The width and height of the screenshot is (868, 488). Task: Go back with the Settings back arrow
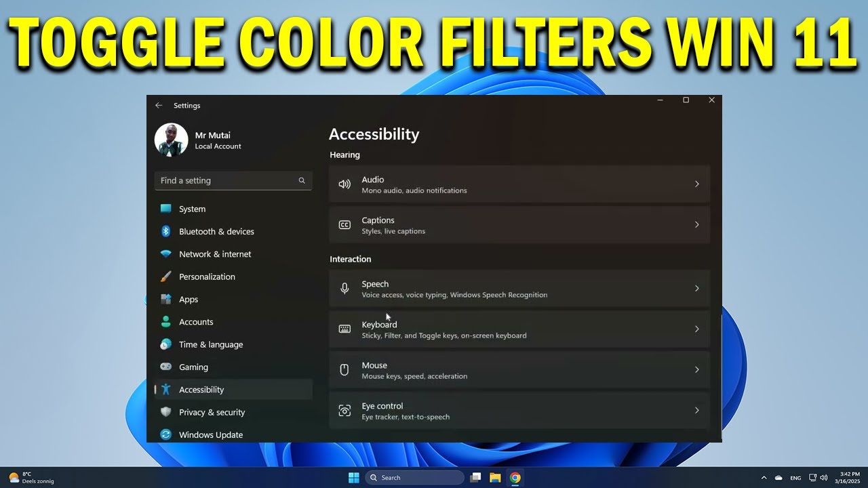click(x=159, y=105)
